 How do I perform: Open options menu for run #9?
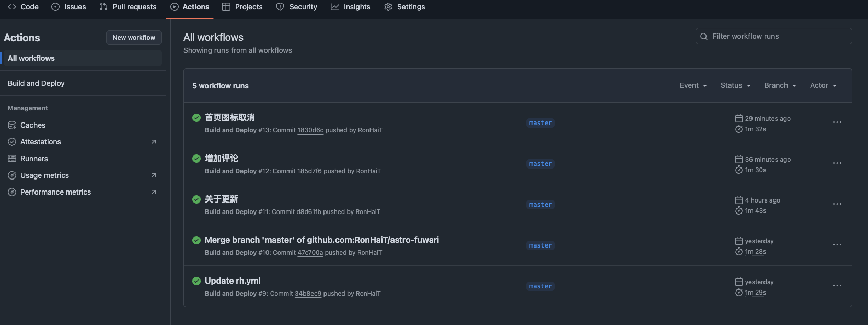click(x=837, y=286)
